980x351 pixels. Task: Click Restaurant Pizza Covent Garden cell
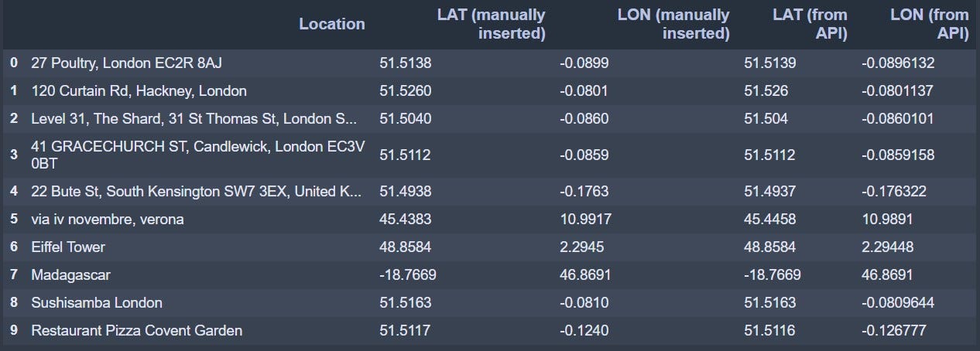[137, 331]
